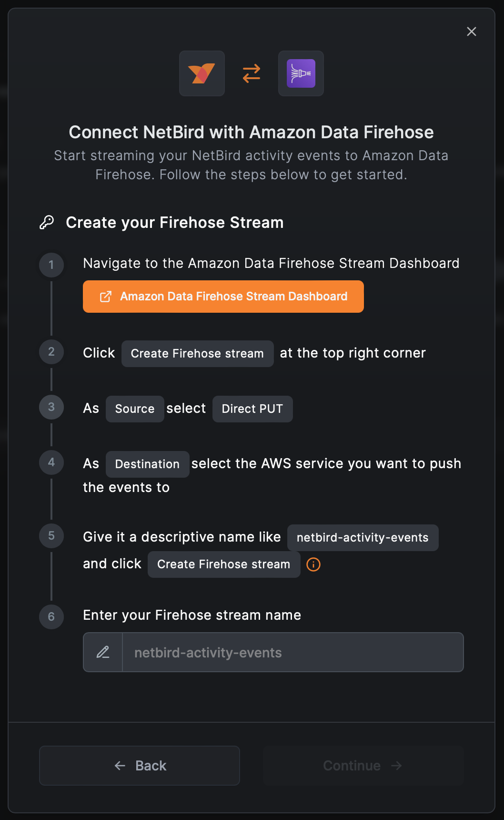Click the Amazon Data Firehose purple icon
Image resolution: width=504 pixels, height=820 pixels.
[301, 73]
